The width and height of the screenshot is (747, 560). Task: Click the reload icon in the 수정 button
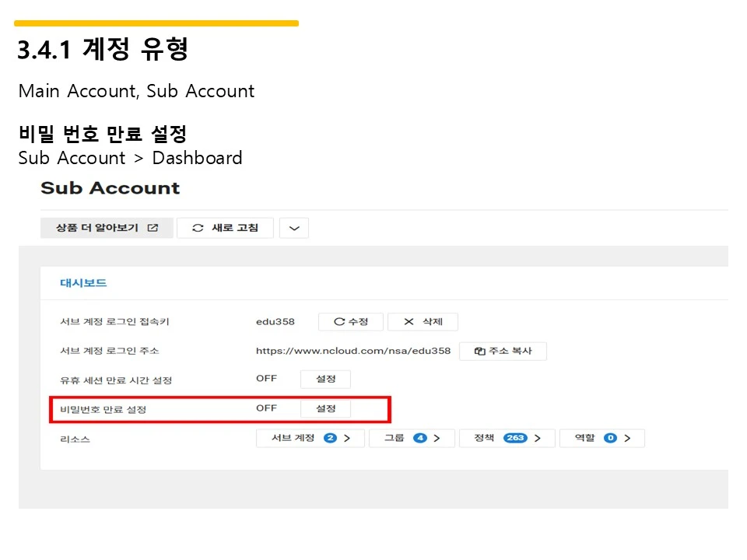[x=339, y=322]
